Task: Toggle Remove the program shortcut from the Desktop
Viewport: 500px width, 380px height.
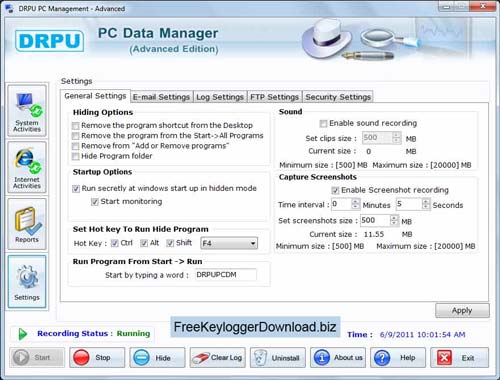Action: [x=76, y=126]
